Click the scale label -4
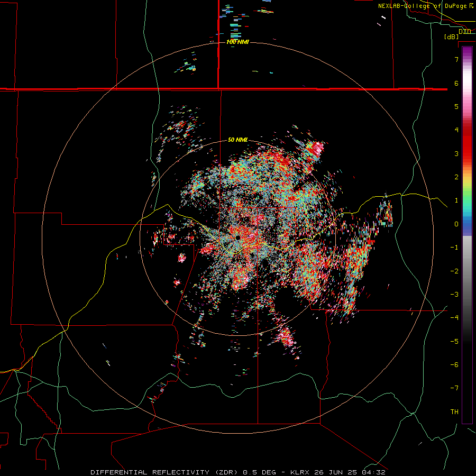This screenshot has width=476, height=476. pos(454,318)
